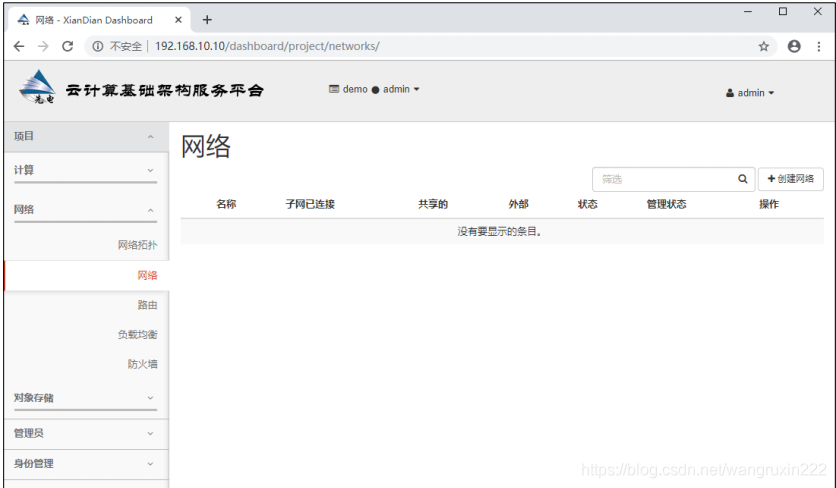836x488 pixels.
Task: Expand the 身份管理 sidebar section
Action: (x=85, y=464)
